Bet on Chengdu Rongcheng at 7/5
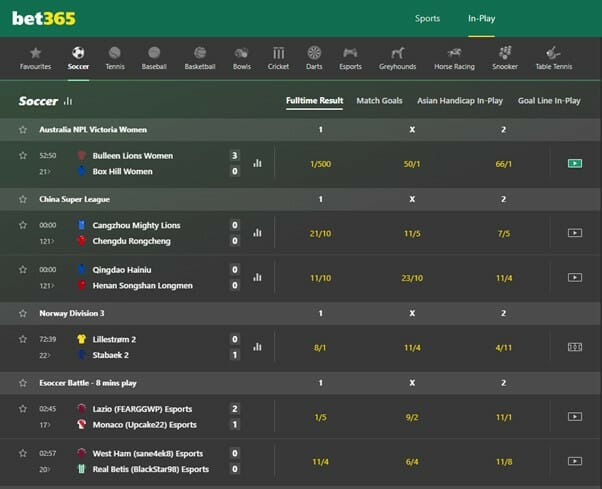Screen dimensions: 602x489 504,233
